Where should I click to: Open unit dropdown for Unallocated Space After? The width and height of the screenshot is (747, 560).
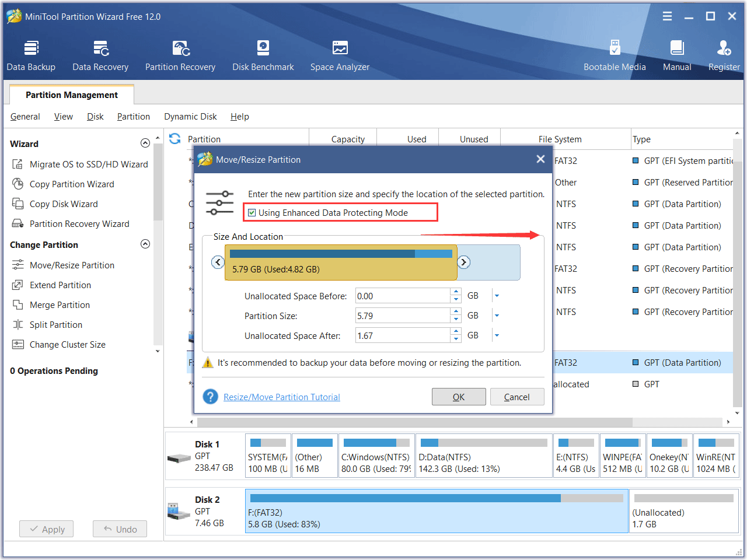pos(497,335)
